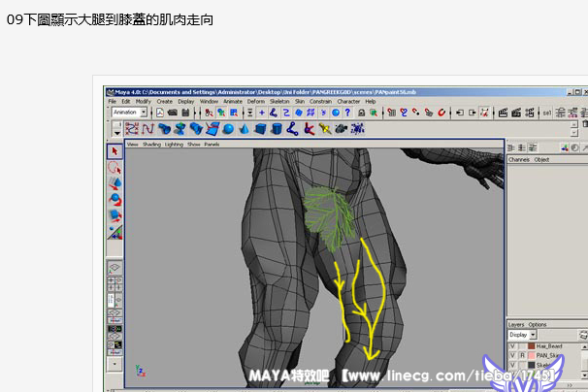Click the Layers menu in layer editor
Viewport: 588px width, 392px height.
514,325
